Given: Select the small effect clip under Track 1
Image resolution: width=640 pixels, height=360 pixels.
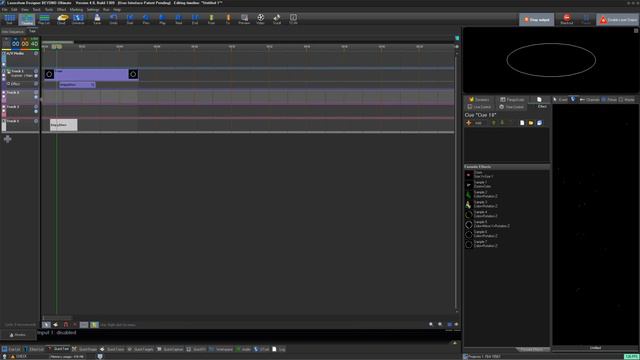Looking at the screenshot, I should [77, 85].
